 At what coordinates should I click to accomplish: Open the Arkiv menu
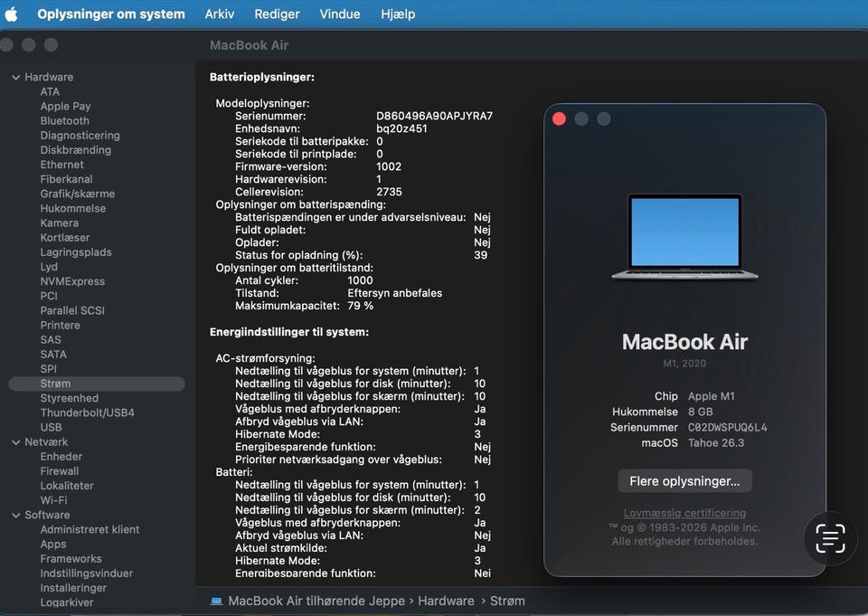coord(220,14)
